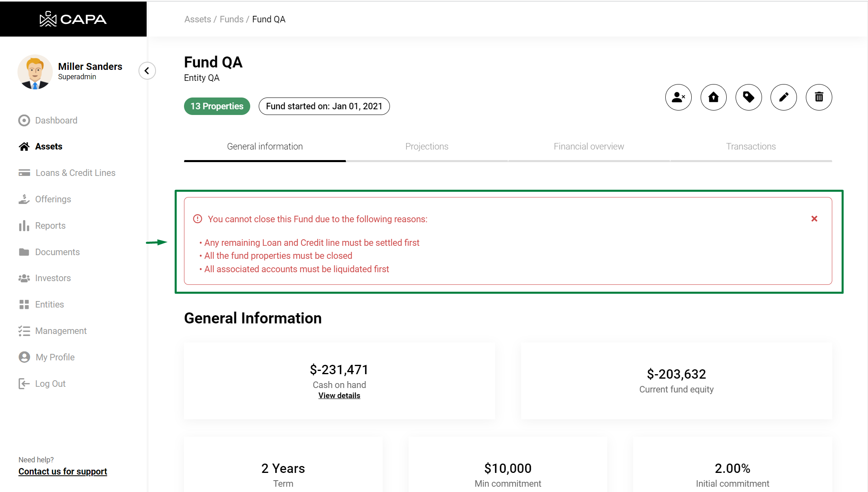Click the remove user icon button

tap(678, 98)
